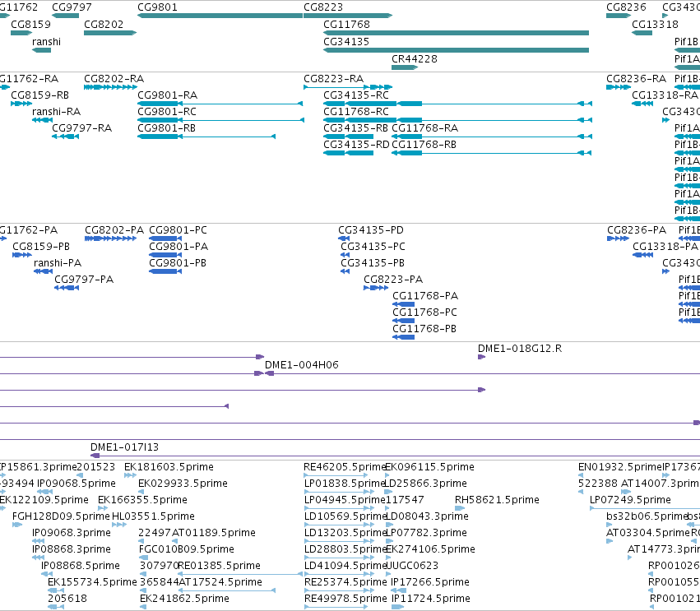
Task: Select protein CG34135-PB
Action: pyautogui.click(x=373, y=263)
